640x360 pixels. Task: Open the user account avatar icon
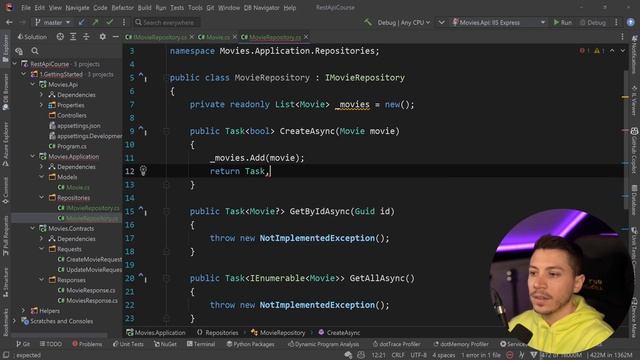coord(631,22)
